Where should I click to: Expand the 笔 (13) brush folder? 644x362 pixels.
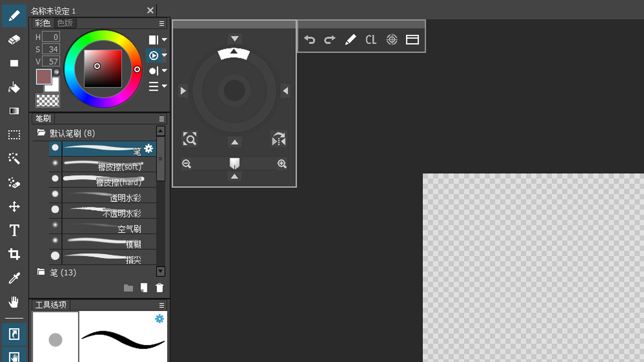click(41, 272)
